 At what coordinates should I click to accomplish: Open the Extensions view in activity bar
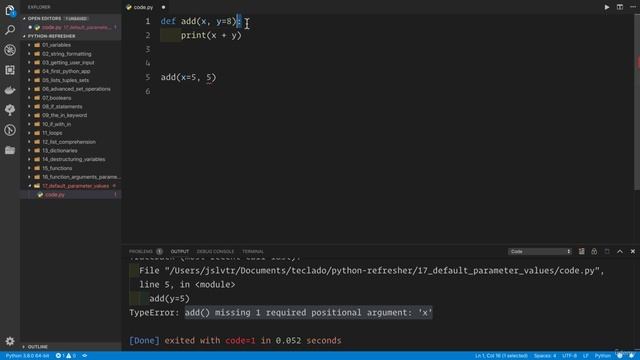[10, 70]
